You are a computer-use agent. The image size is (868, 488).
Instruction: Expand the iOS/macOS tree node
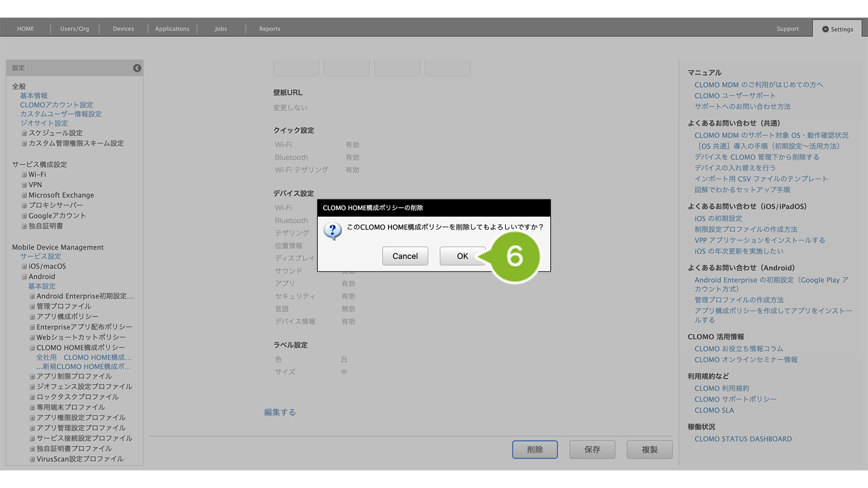24,266
